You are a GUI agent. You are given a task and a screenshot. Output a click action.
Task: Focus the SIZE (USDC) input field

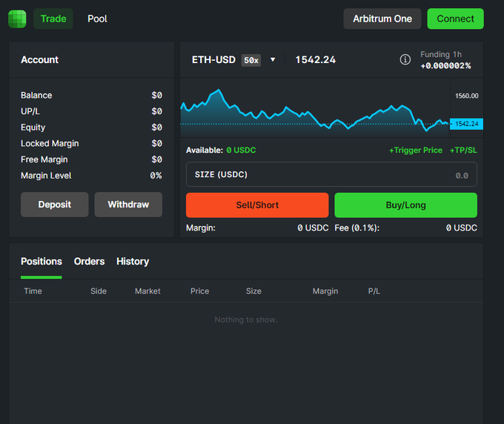pos(331,174)
